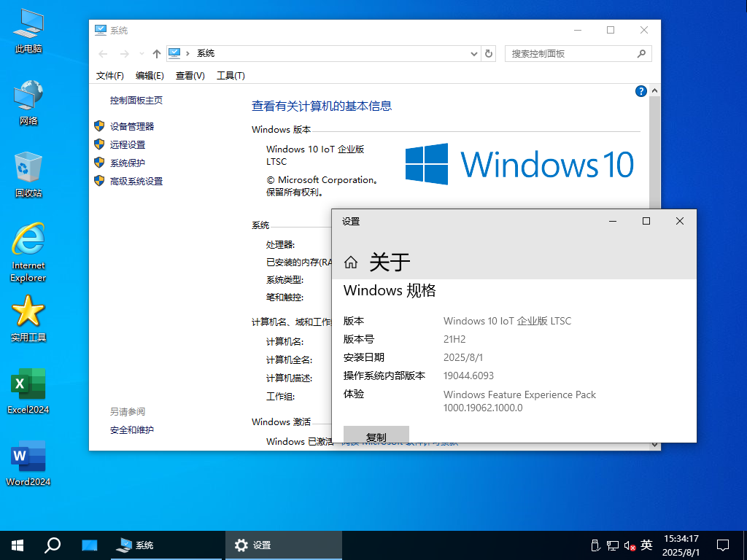Click the 查看有关计算机的基本信息 heading
Image resolution: width=747 pixels, height=560 pixels.
tap(322, 106)
